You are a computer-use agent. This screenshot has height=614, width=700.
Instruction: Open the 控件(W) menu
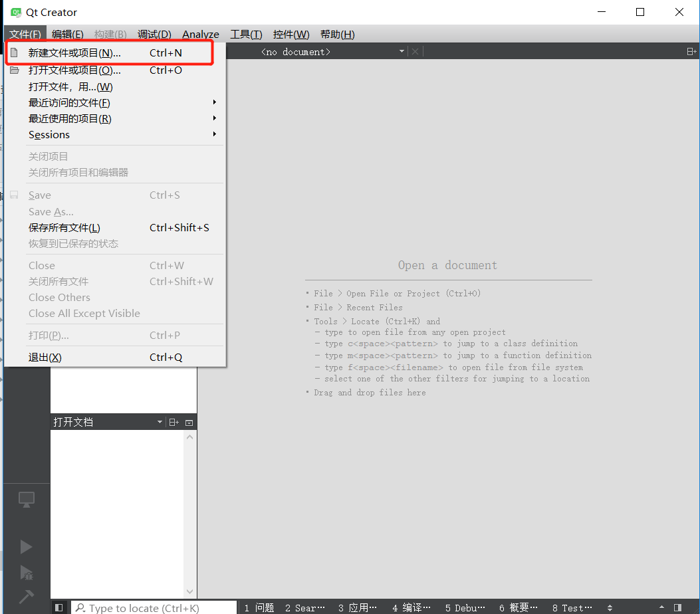pyautogui.click(x=291, y=35)
